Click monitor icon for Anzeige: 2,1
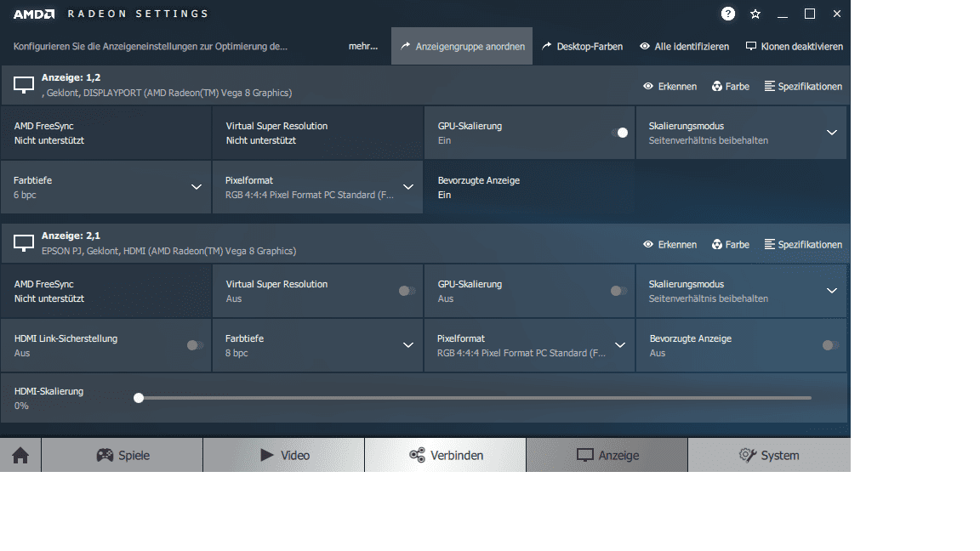The image size is (980, 551). (24, 243)
